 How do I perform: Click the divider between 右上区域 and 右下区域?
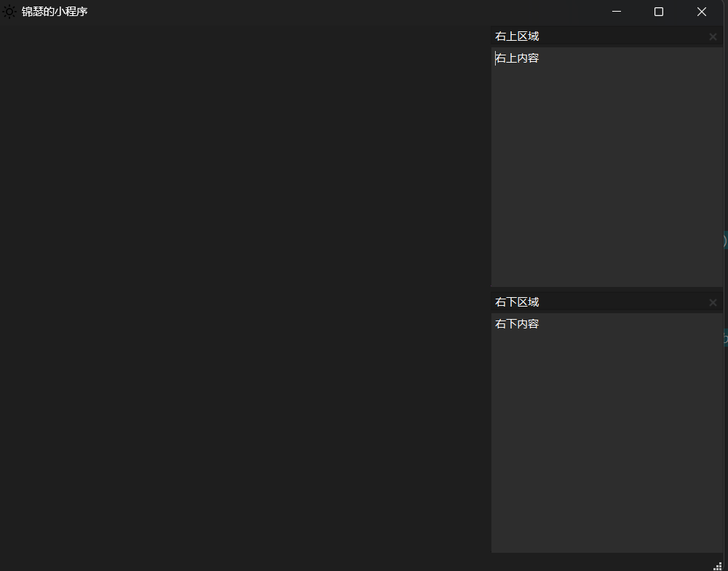click(608, 290)
